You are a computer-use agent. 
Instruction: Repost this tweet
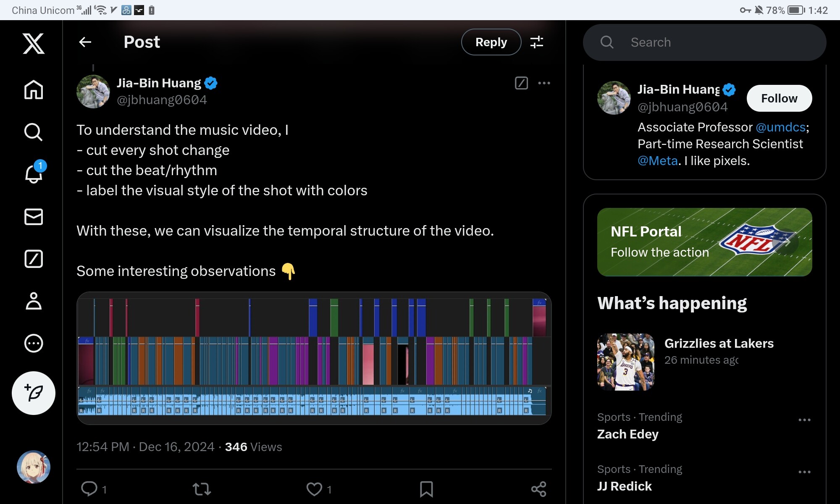pyautogui.click(x=202, y=489)
